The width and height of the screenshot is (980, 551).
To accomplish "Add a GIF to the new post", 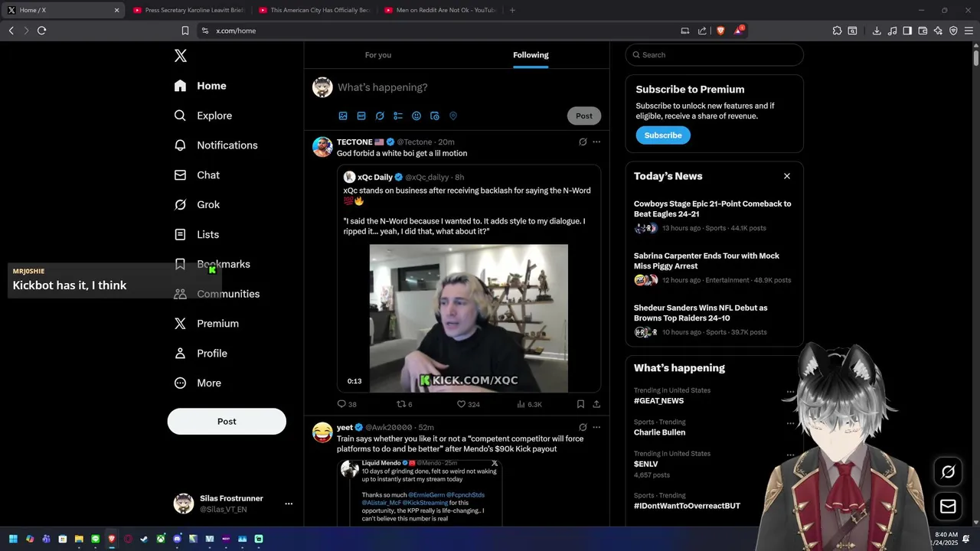I will click(x=361, y=116).
